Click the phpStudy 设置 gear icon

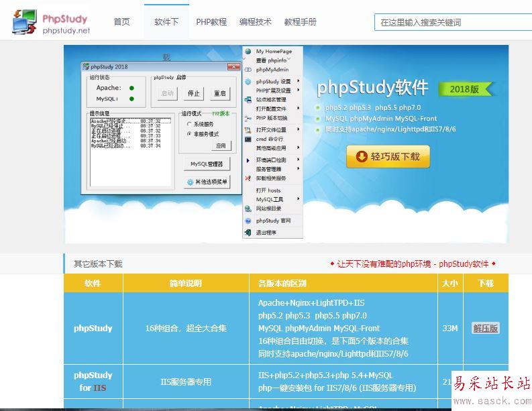[x=248, y=81]
